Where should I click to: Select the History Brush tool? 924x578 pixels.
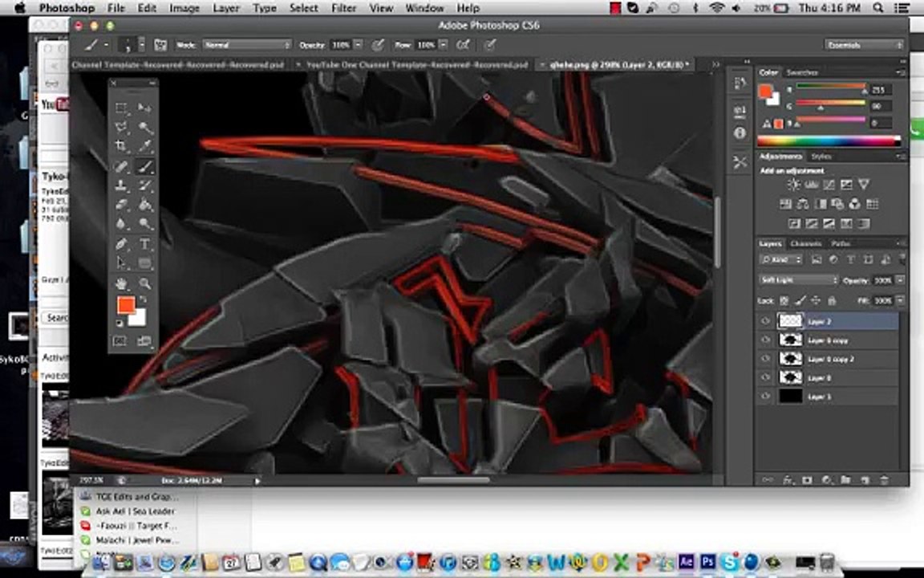click(144, 185)
